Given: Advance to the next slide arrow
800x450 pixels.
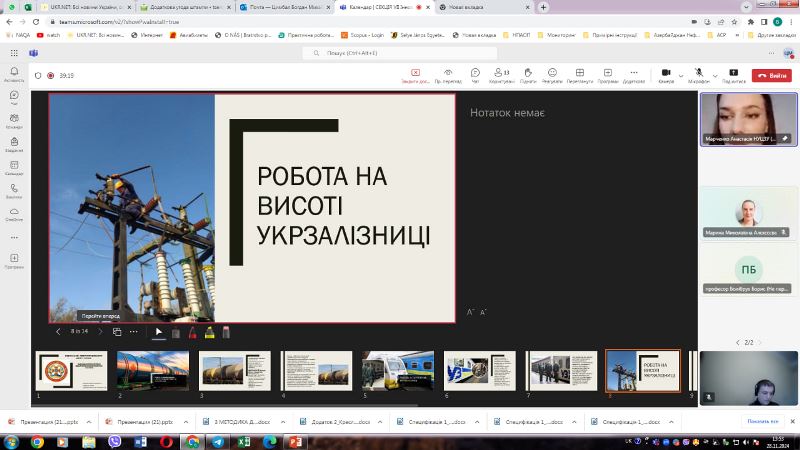Looking at the screenshot, I should (x=100, y=332).
